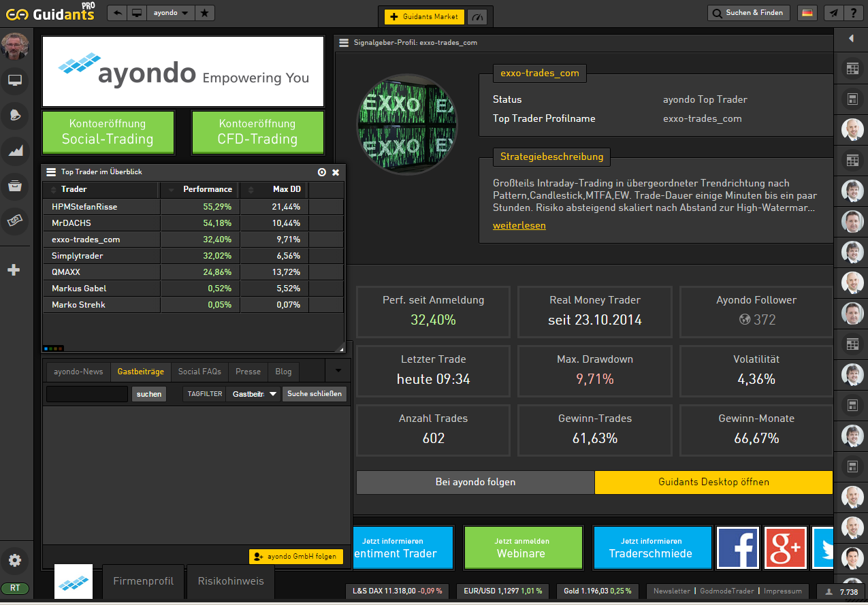Click the weiterlesen link
Image resolution: width=868 pixels, height=605 pixels.
(x=519, y=225)
